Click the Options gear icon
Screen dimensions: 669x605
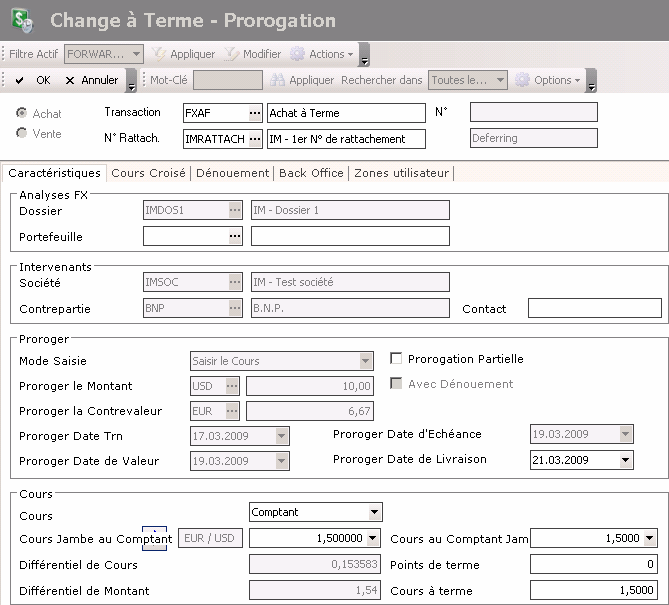pyautogui.click(x=522, y=80)
